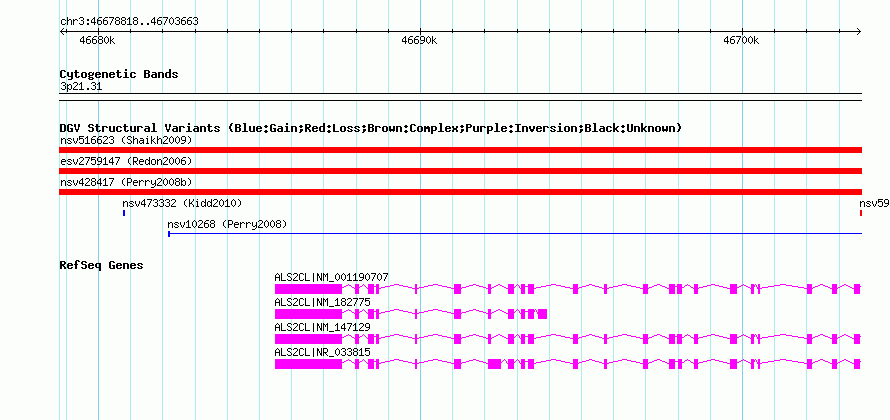Select the large first exon of NM_182775
This screenshot has height=420, width=890.
[308, 314]
